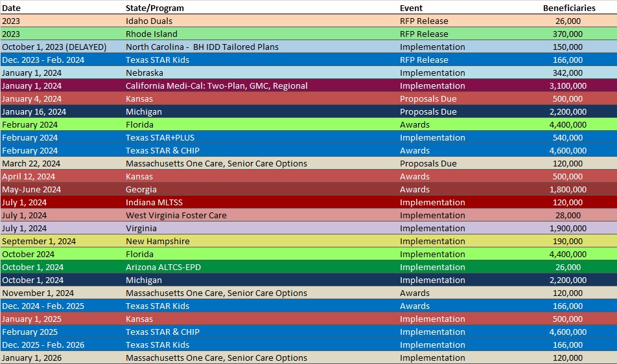Click the 190,000 beneficiaries value

[568, 242]
